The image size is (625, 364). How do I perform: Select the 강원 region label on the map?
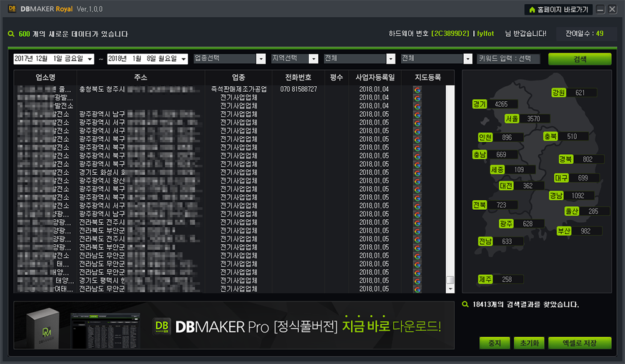(x=558, y=93)
